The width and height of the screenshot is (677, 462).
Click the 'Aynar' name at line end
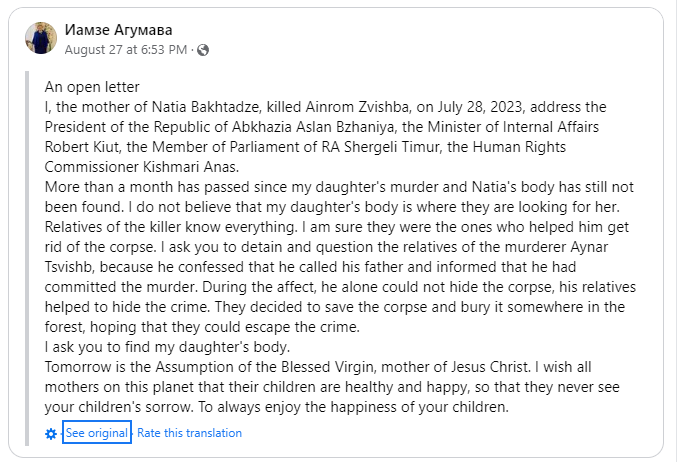click(x=589, y=247)
